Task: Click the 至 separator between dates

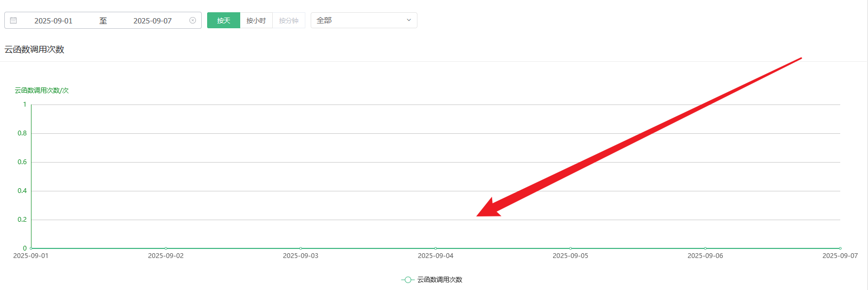Action: (x=103, y=21)
